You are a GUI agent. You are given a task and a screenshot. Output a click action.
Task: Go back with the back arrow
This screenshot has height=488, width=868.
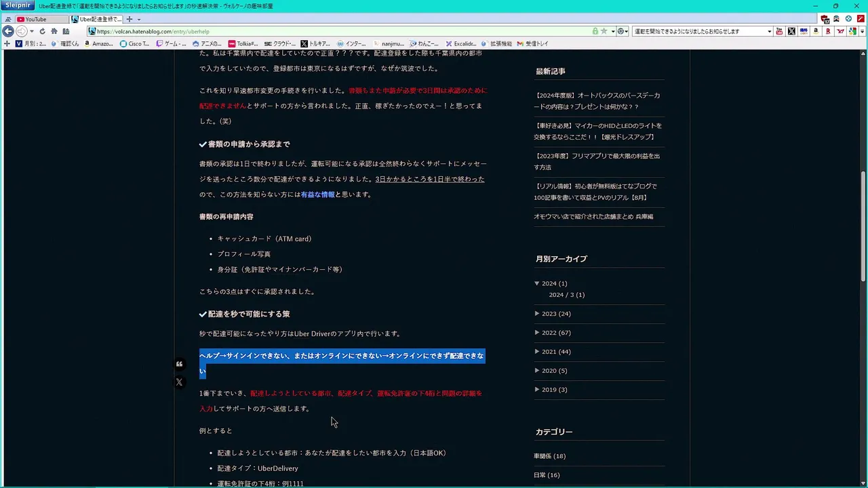point(8,31)
